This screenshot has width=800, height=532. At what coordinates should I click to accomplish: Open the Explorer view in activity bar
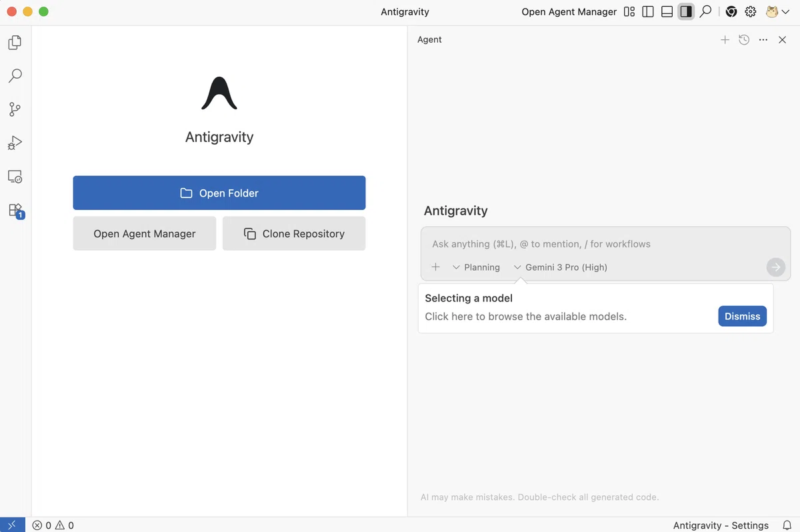coord(15,43)
